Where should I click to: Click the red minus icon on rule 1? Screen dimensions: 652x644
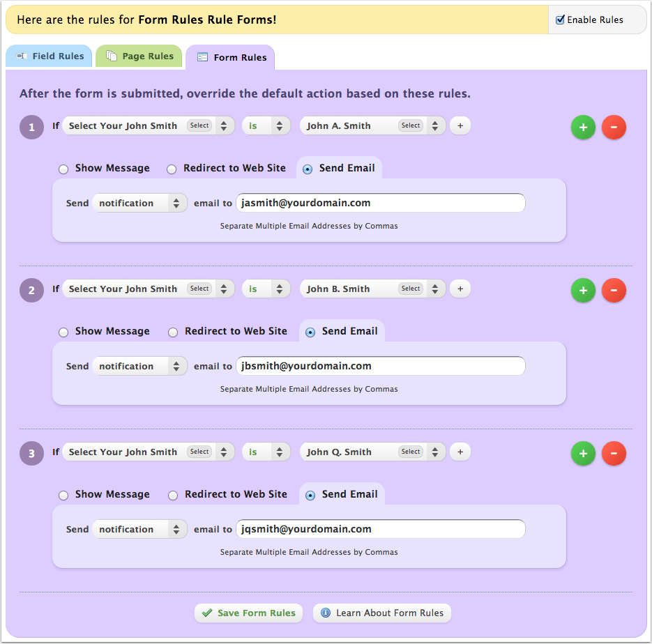[x=614, y=128]
